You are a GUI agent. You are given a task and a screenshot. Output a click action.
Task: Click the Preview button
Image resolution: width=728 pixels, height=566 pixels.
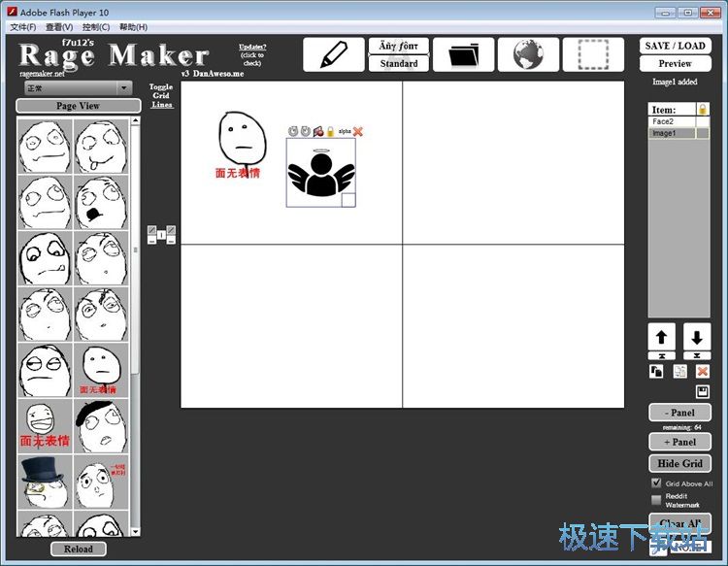pos(675,64)
